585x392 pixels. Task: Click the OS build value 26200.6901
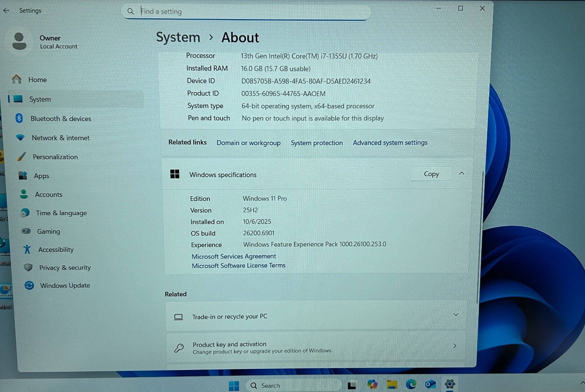pyautogui.click(x=259, y=233)
